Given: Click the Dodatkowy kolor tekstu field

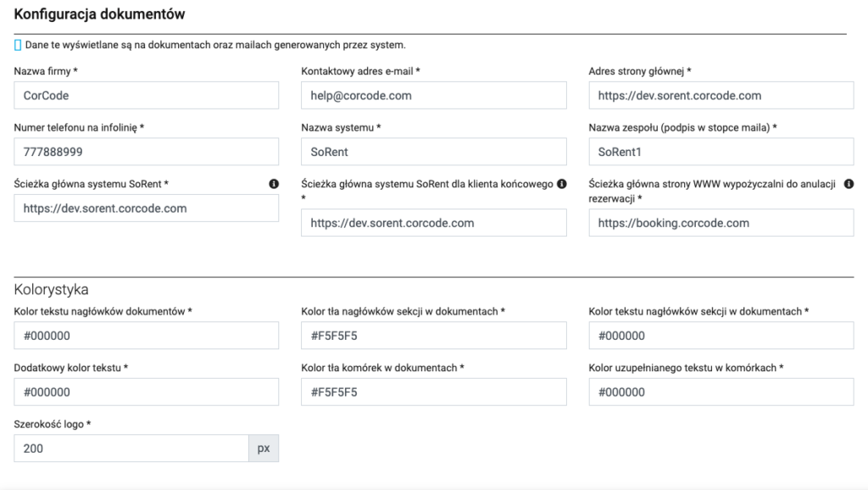Looking at the screenshot, I should pos(147,392).
